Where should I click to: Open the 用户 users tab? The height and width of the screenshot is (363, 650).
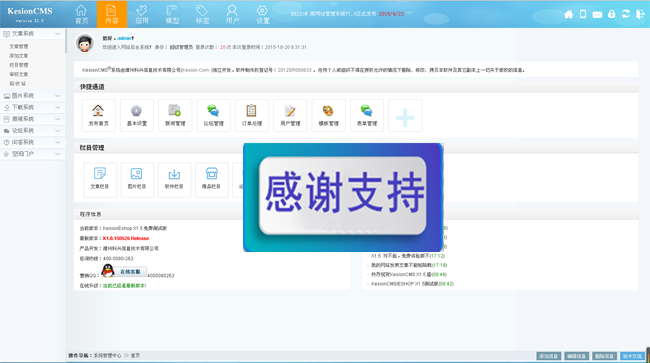point(232,14)
